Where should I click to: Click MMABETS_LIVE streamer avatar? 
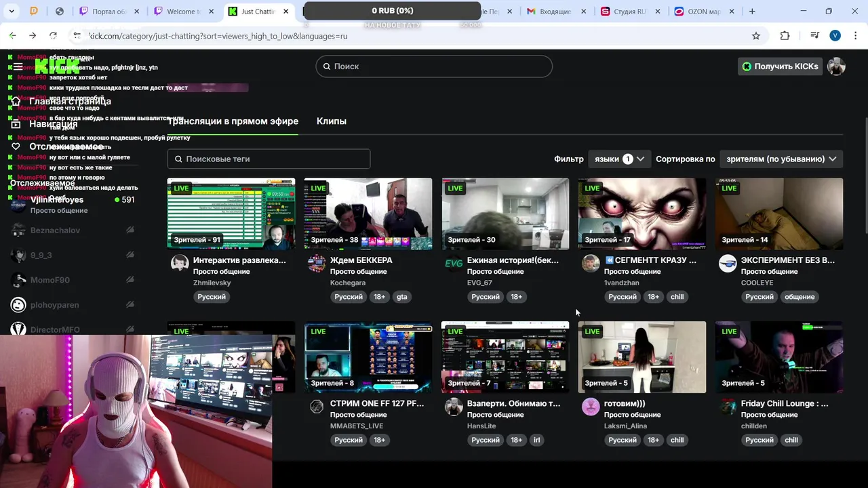click(x=317, y=407)
